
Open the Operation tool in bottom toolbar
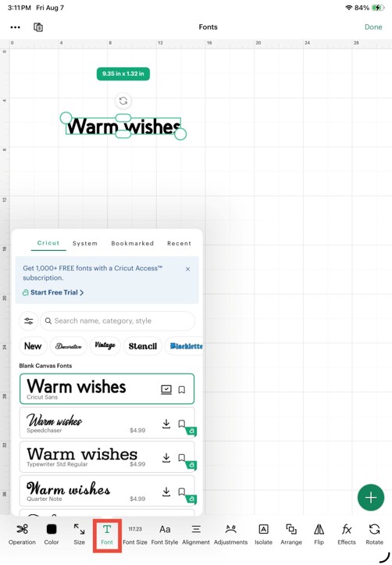tap(22, 534)
